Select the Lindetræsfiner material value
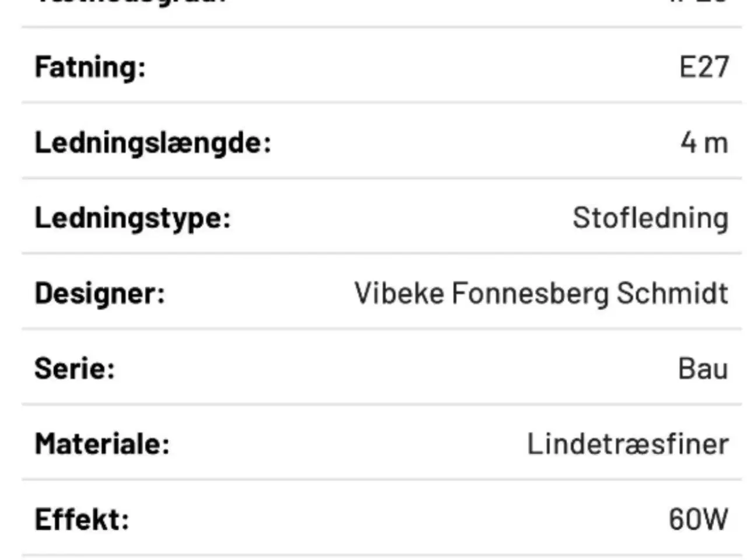Viewport: 747px width, 560px height. pos(627,443)
